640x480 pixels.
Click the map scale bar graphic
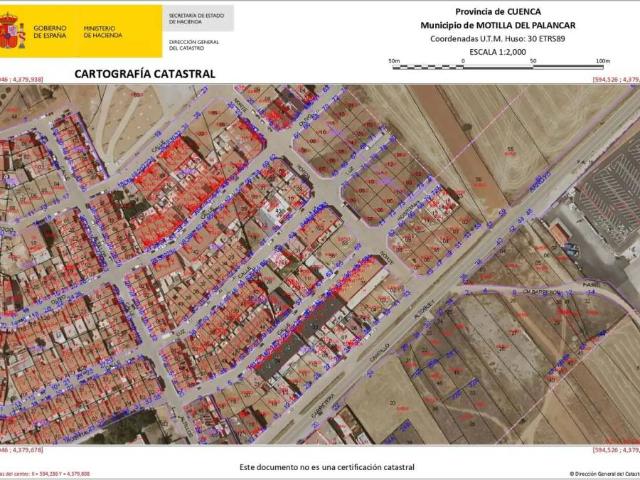coord(498,67)
